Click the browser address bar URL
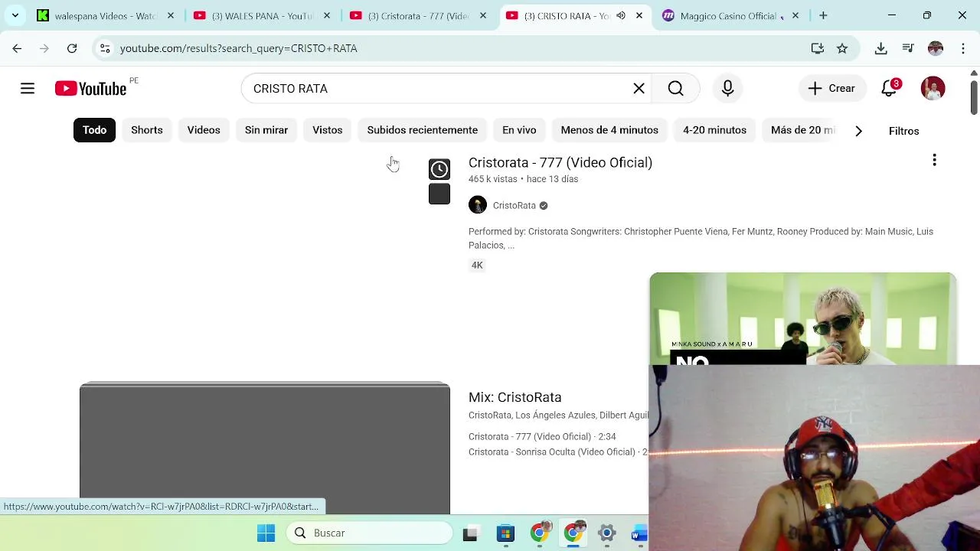 238,48
